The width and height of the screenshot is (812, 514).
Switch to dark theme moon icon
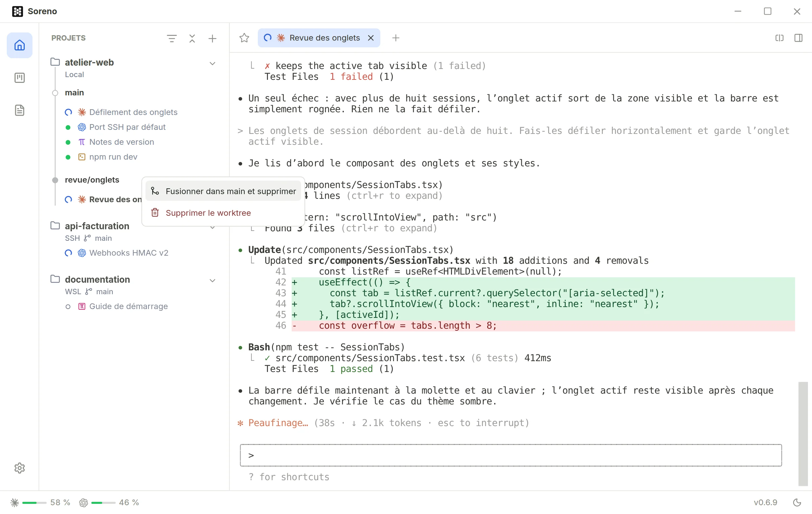(x=797, y=503)
